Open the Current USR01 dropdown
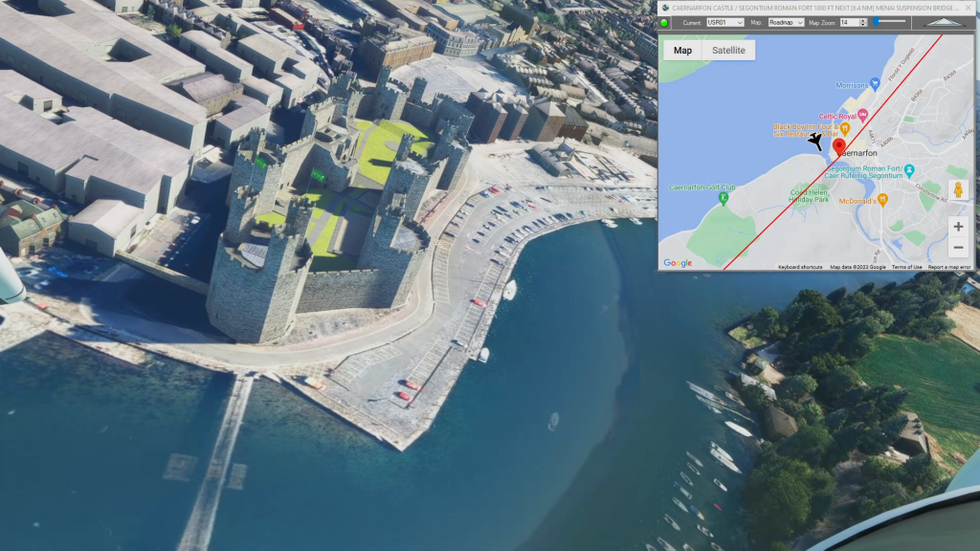The height and width of the screenshot is (551, 980). pyautogui.click(x=724, y=22)
